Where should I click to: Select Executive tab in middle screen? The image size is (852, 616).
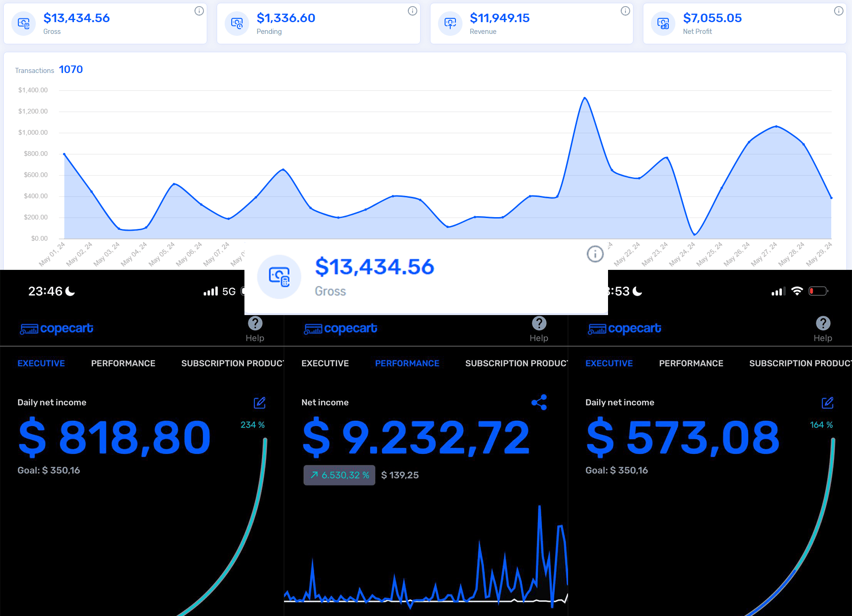click(325, 363)
